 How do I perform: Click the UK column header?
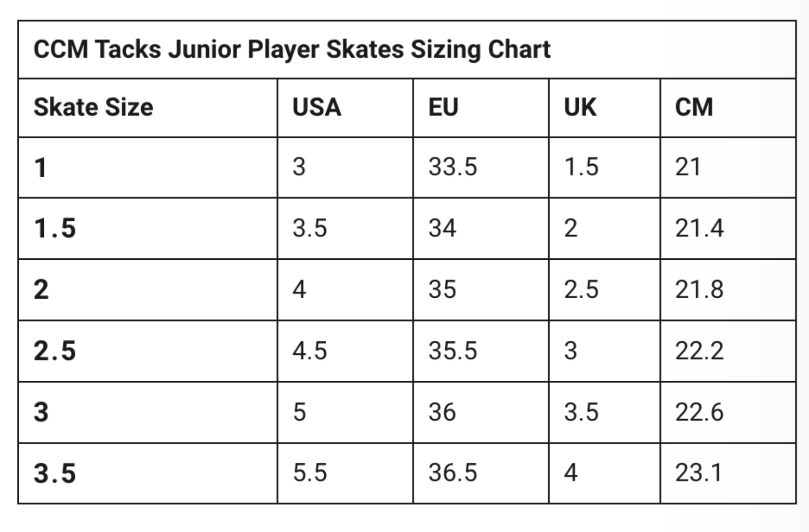(x=580, y=107)
